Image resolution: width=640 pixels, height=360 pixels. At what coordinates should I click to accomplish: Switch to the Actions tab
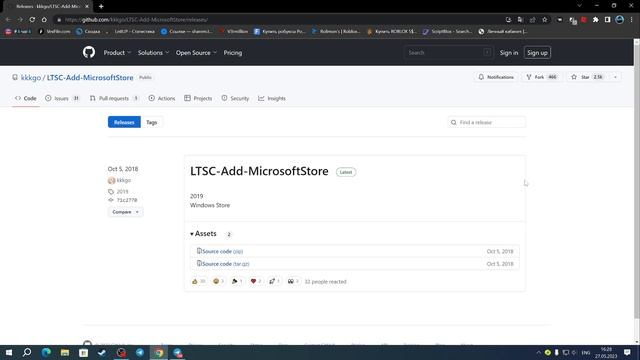pyautogui.click(x=162, y=98)
